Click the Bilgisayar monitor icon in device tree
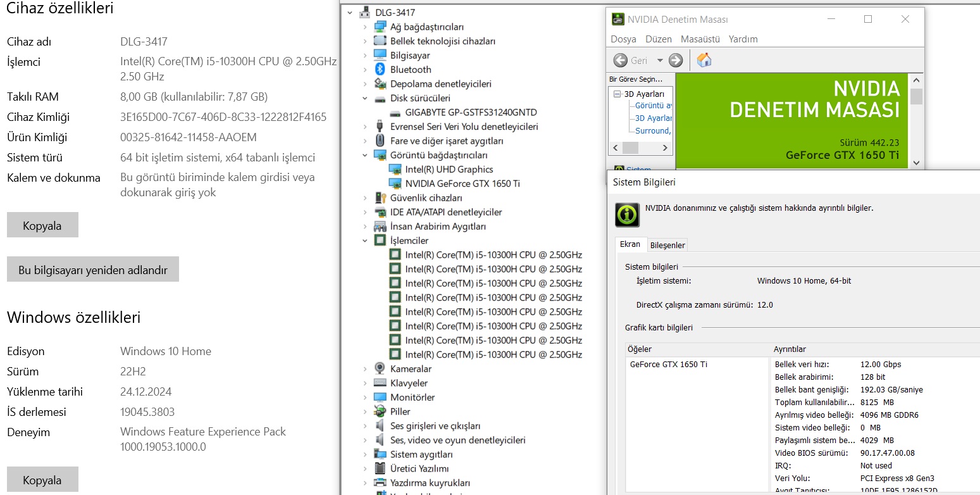 [x=380, y=55]
